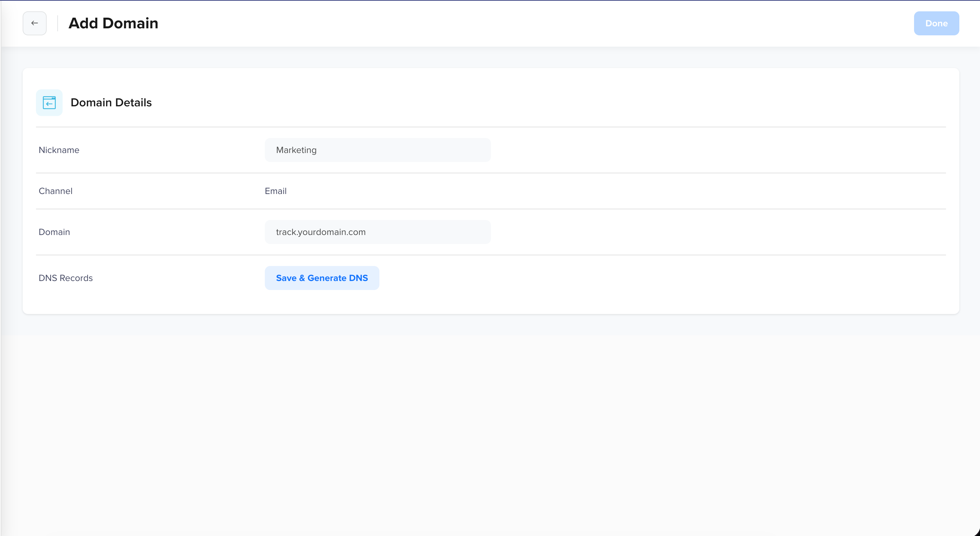The width and height of the screenshot is (980, 536).
Task: Click the Channel row label
Action: 56,191
